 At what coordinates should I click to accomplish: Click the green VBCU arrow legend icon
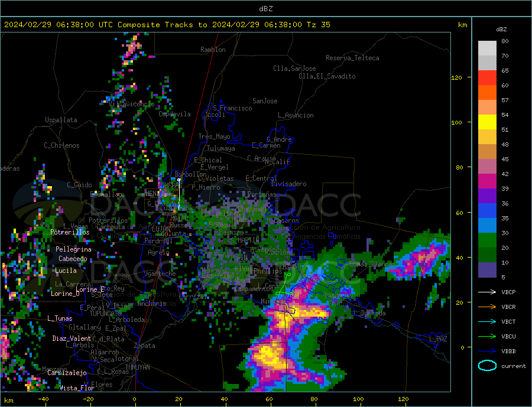[487, 337]
